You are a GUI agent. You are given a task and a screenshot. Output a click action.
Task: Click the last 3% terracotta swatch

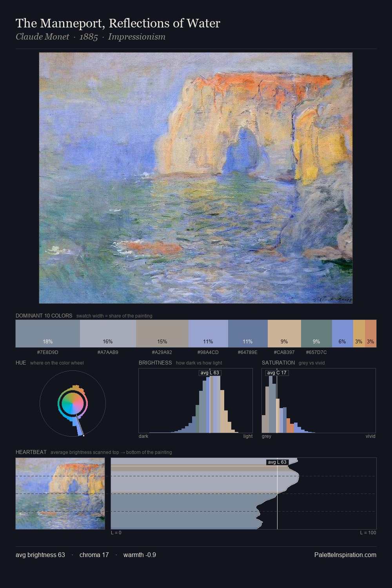371,334
